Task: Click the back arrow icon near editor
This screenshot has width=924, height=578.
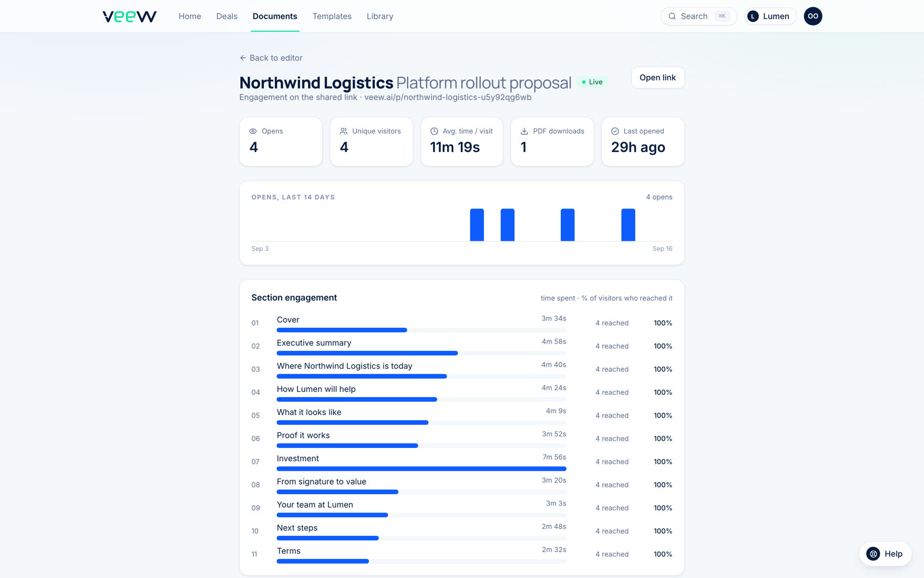Action: pyautogui.click(x=243, y=58)
